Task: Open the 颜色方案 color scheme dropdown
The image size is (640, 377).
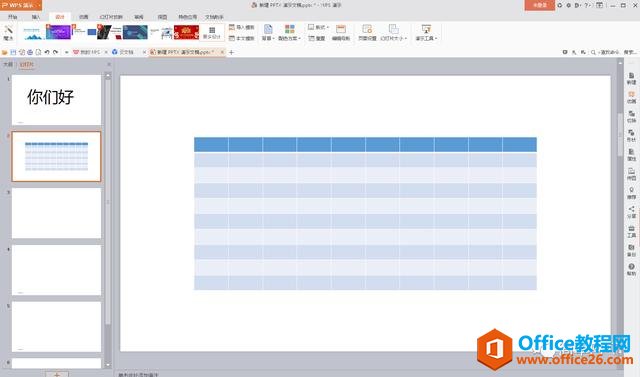Action: 289,32
